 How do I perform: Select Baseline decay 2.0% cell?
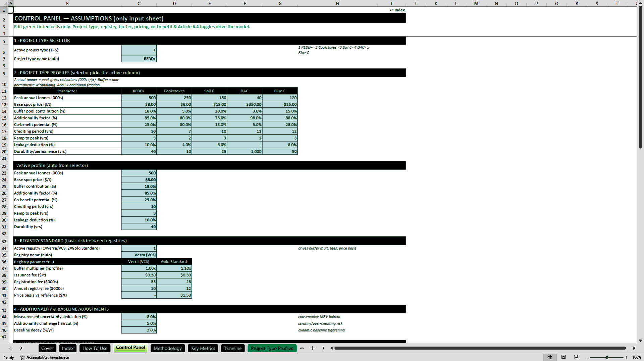(139, 330)
